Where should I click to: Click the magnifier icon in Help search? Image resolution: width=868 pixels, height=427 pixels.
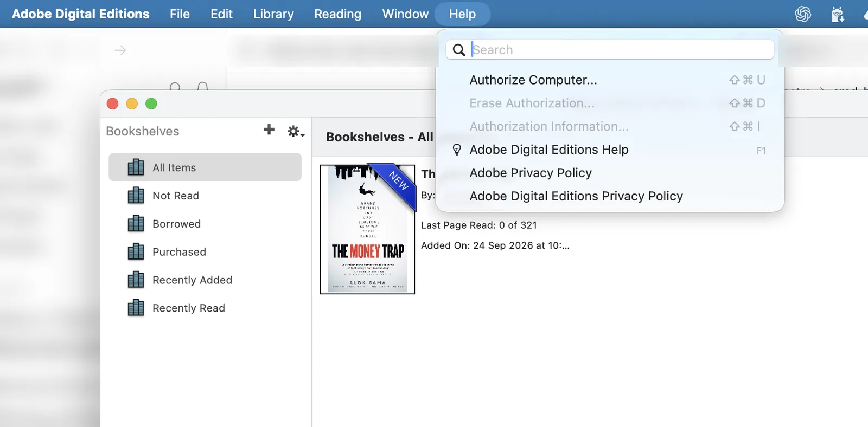point(459,50)
